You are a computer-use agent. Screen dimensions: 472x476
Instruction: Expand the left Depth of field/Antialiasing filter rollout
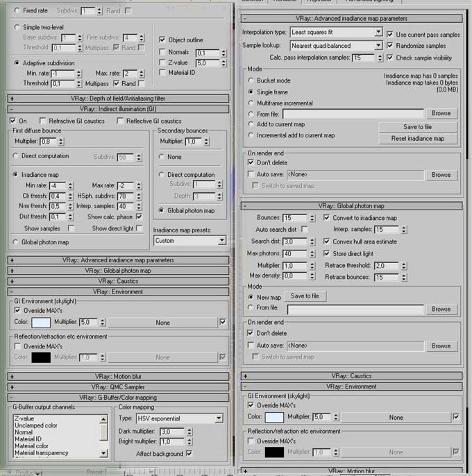click(118, 99)
